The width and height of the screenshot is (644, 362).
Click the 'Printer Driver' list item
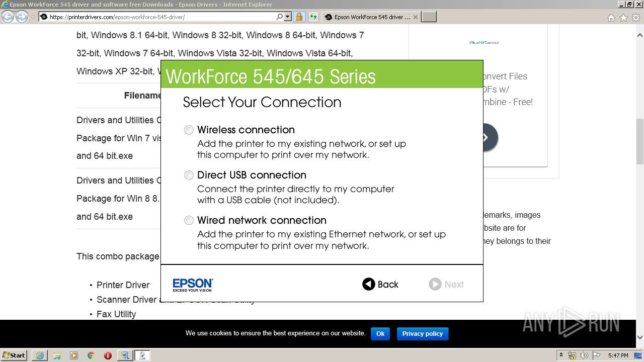tap(123, 285)
